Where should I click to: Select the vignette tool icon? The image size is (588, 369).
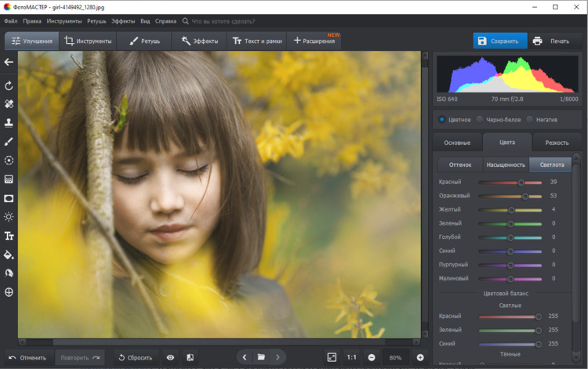[9, 198]
